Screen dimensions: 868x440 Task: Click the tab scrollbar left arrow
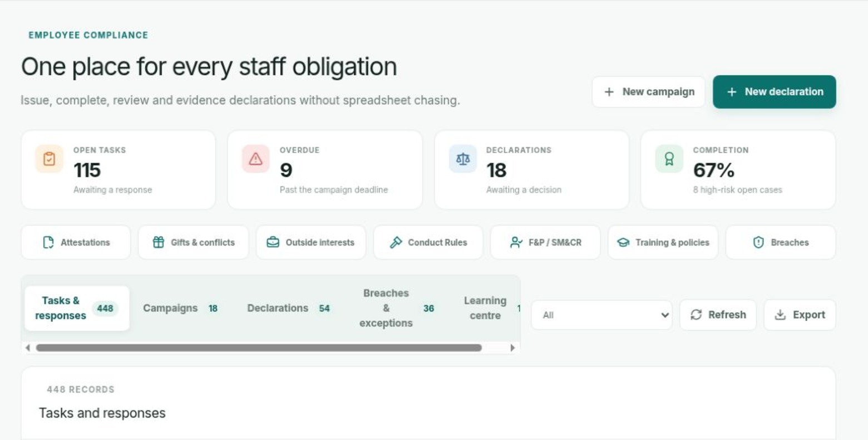(x=28, y=348)
